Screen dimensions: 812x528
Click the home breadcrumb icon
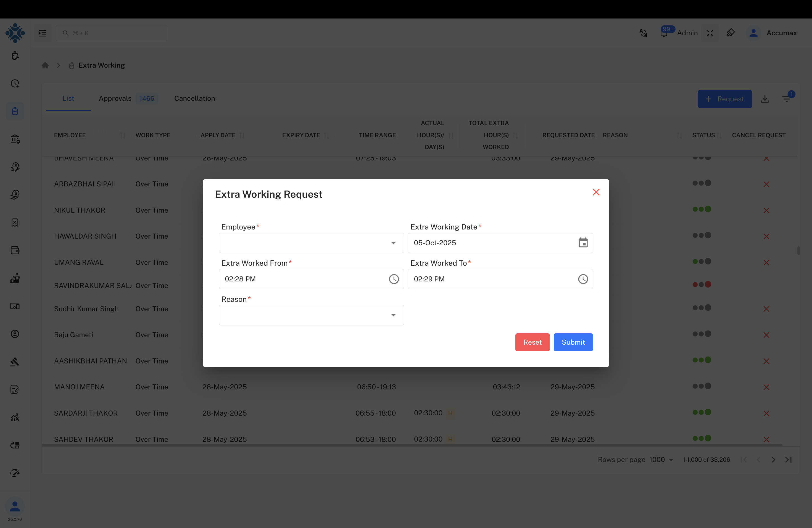(x=45, y=65)
